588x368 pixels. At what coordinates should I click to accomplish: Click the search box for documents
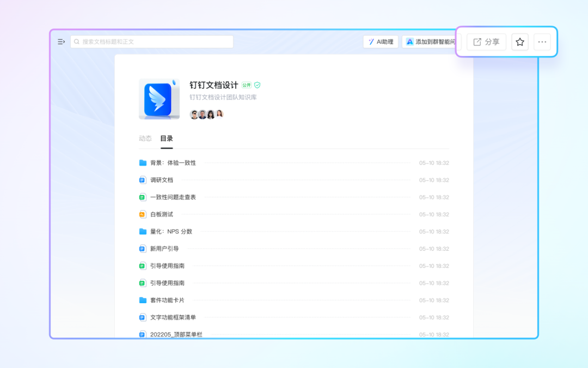pos(152,42)
